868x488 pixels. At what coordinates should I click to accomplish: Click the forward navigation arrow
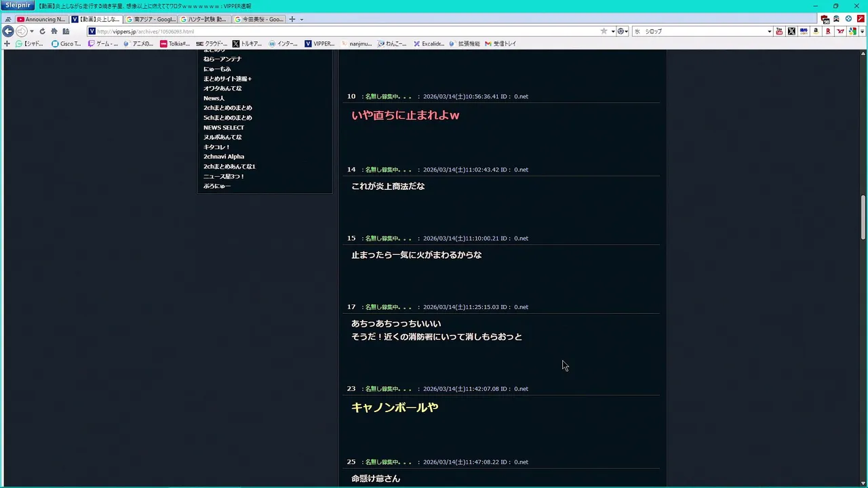(x=21, y=31)
